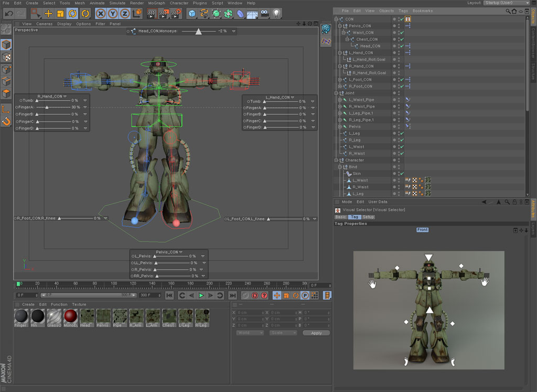Play the animation forward

[x=201, y=296]
